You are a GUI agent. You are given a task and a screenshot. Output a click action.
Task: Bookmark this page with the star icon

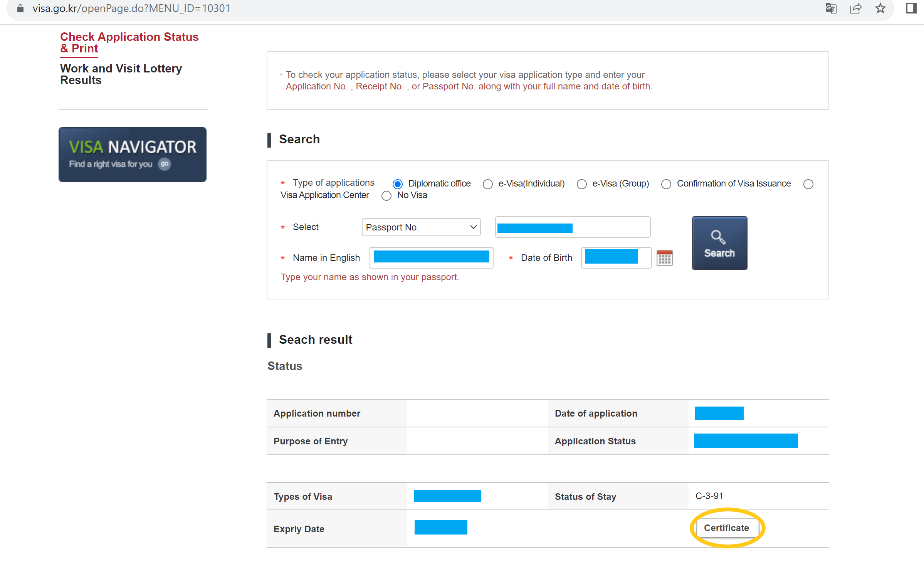(x=880, y=8)
